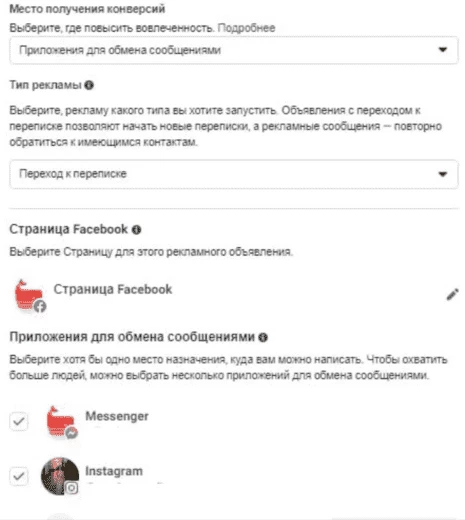Select the Страница Facebook page name
Screen dimensions: 465x520
(x=113, y=289)
